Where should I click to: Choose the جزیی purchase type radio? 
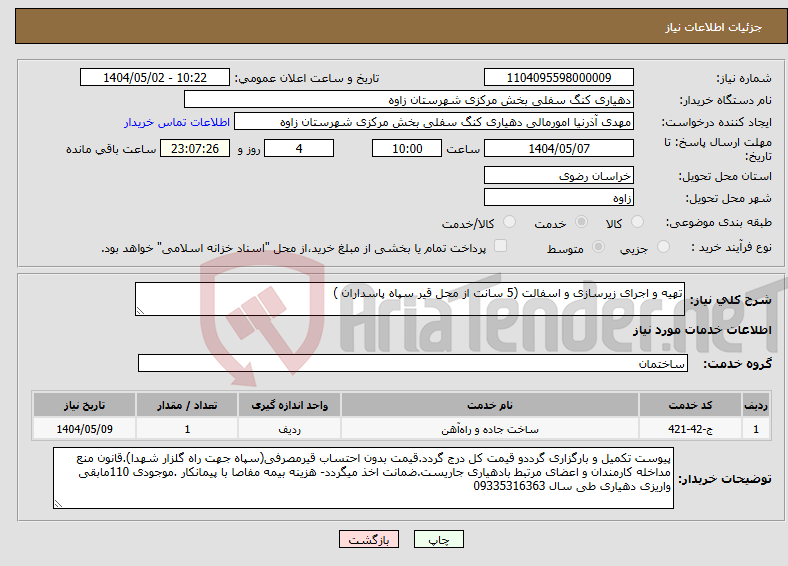click(663, 246)
